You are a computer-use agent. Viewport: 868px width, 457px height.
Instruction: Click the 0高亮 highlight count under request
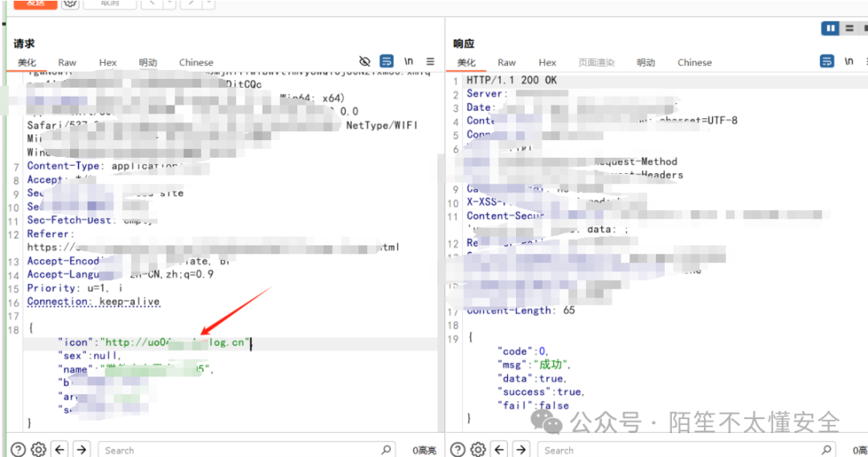coord(424,451)
